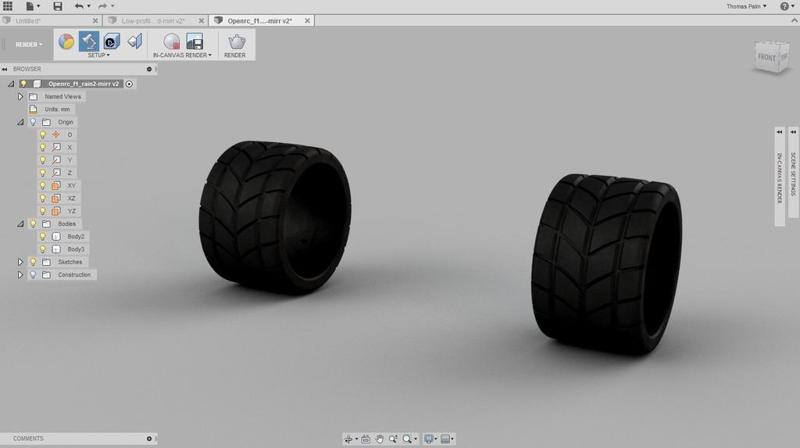Open Comments panel options dot
Viewport: 800px width, 448px height.
(x=149, y=438)
